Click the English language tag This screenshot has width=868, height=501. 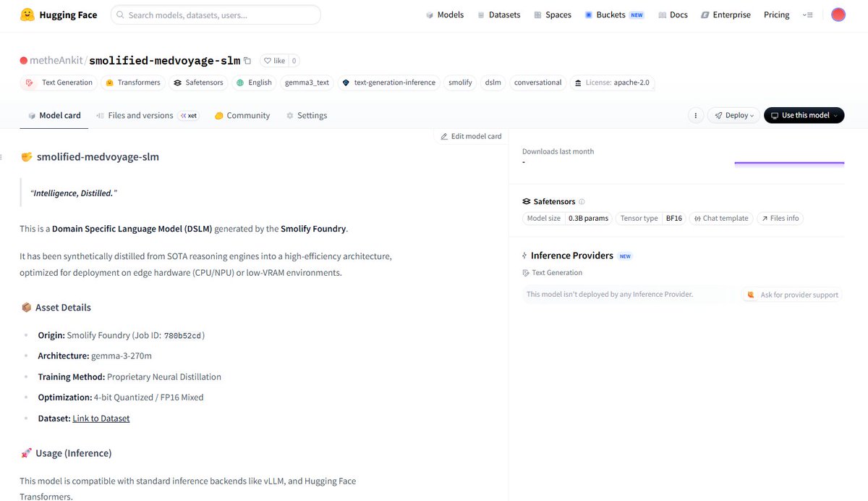(x=254, y=83)
